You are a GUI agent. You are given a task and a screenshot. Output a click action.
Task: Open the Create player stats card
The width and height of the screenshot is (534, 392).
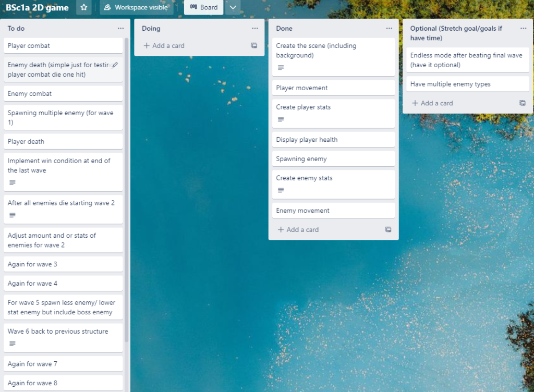tap(333, 113)
